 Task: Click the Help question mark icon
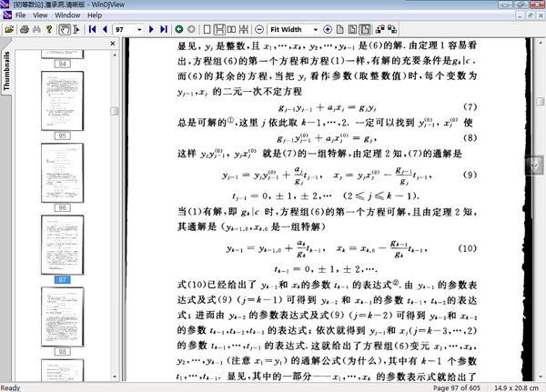click(x=49, y=30)
